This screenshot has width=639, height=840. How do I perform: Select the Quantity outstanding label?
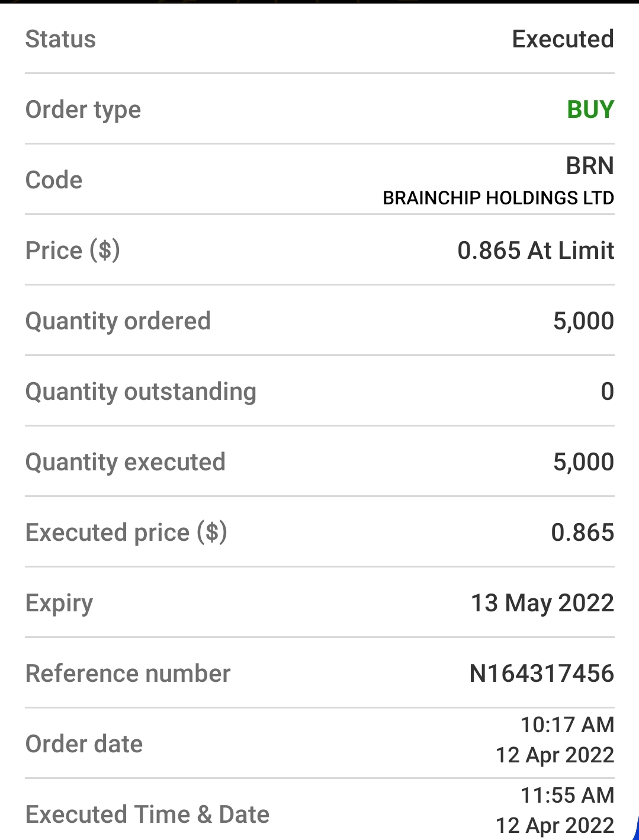coord(141,392)
